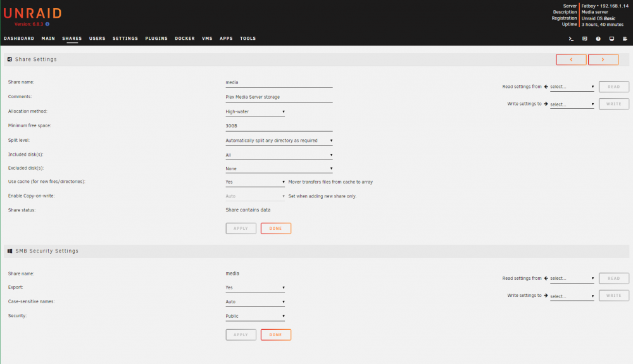Click the 'Set when adding new share only' text
Screen dimensions: 633x364
(x=322, y=196)
